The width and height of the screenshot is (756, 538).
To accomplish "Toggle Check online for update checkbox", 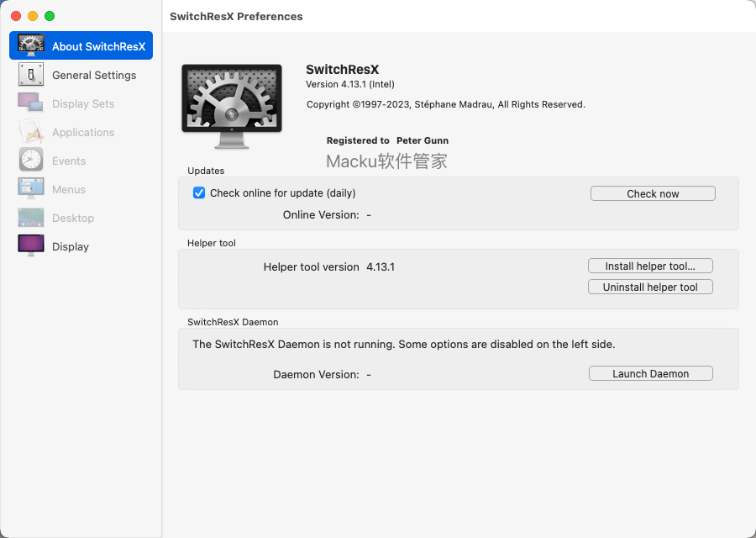I will point(198,193).
